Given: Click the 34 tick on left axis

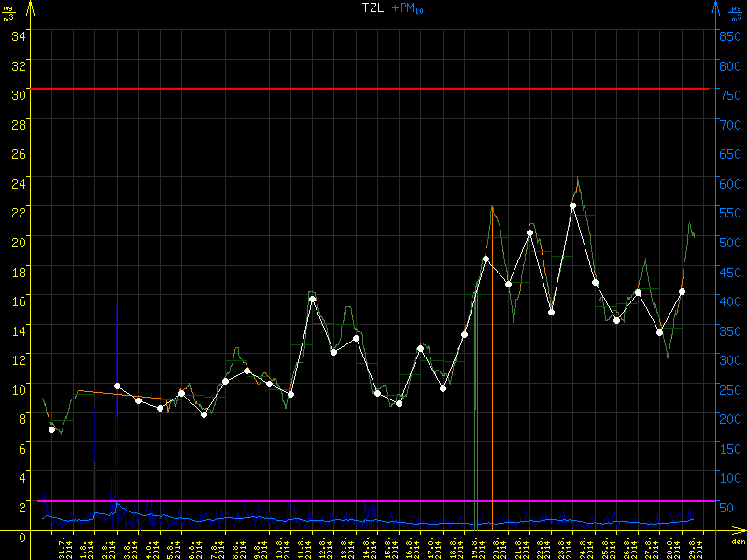Looking at the screenshot, I should pyautogui.click(x=19, y=35).
